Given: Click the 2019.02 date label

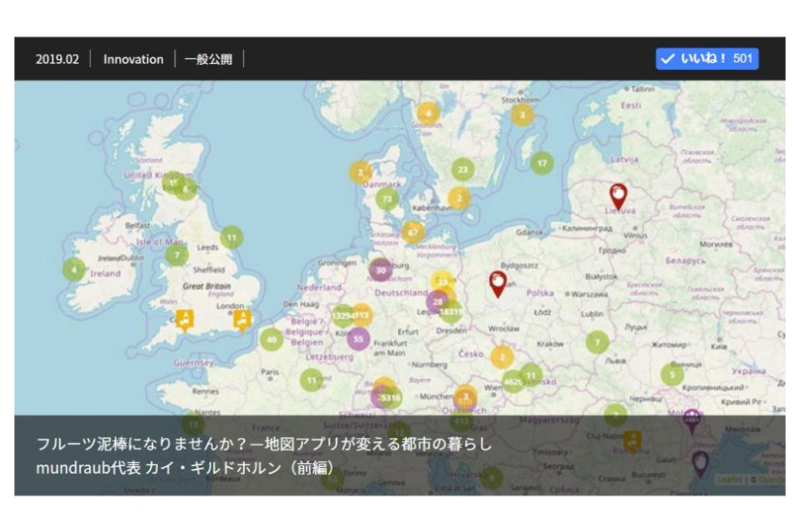Looking at the screenshot, I should [x=57, y=59].
